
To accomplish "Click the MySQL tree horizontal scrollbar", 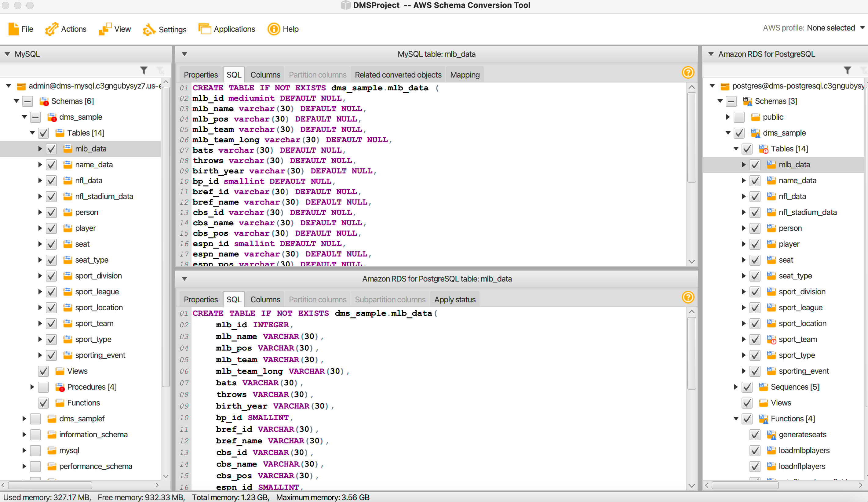I will point(50,485).
